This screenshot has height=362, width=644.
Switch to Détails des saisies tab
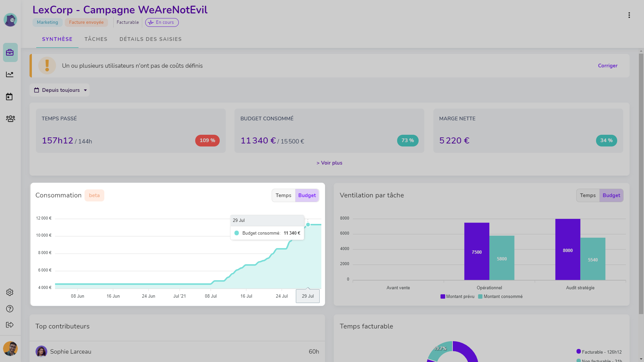151,39
